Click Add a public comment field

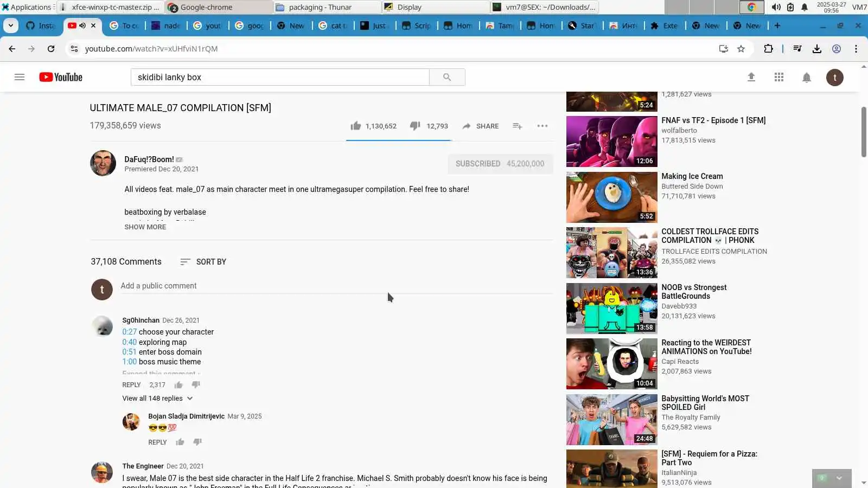(x=336, y=286)
